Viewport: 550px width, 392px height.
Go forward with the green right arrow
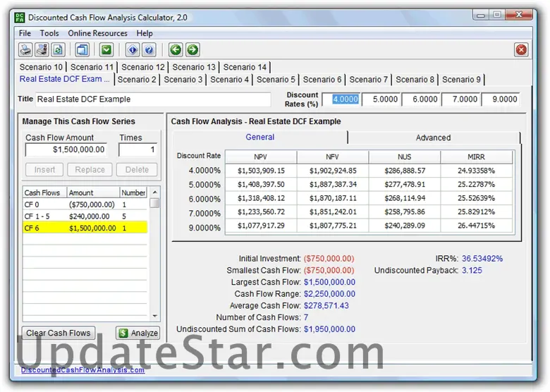[x=192, y=50]
